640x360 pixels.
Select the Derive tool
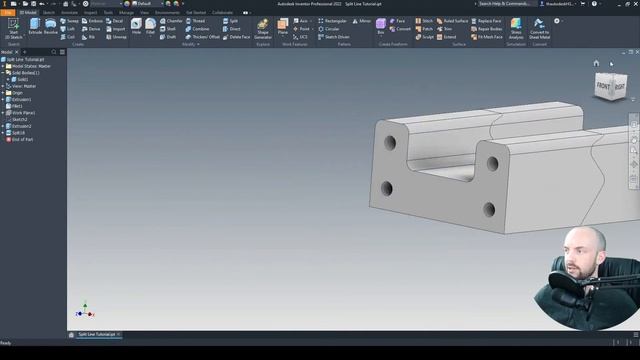pos(91,29)
